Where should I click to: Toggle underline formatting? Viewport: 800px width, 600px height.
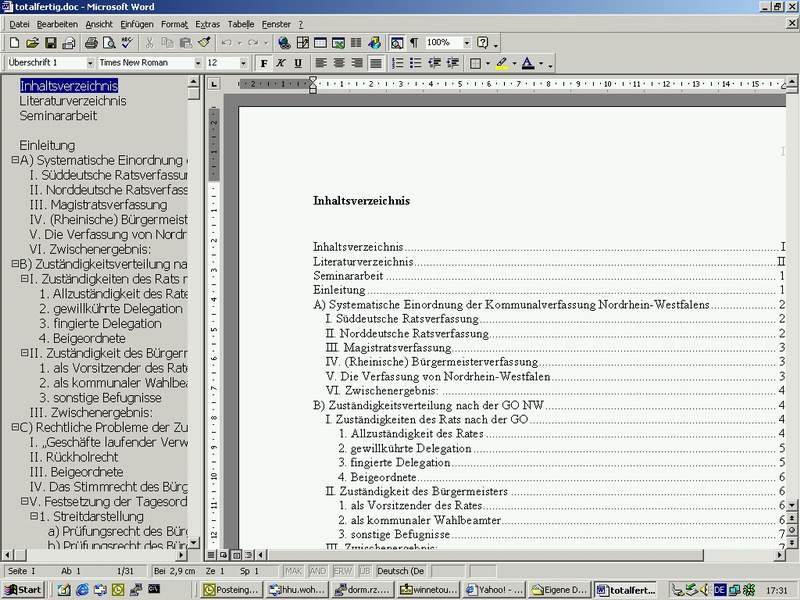pos(298,63)
